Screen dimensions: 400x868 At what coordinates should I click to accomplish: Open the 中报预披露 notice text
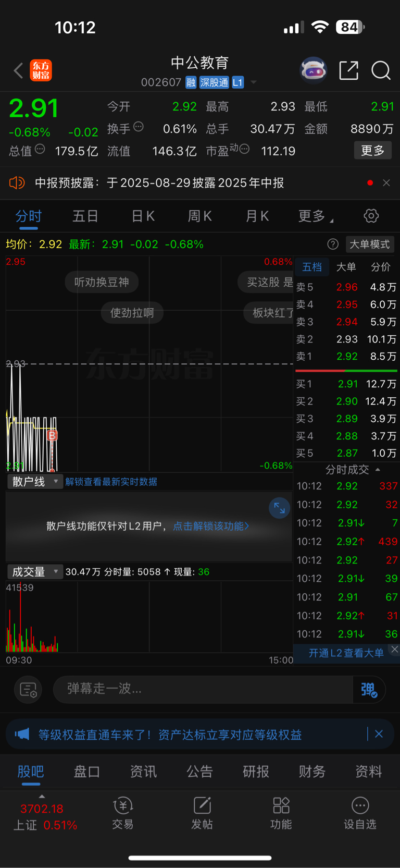[159, 183]
